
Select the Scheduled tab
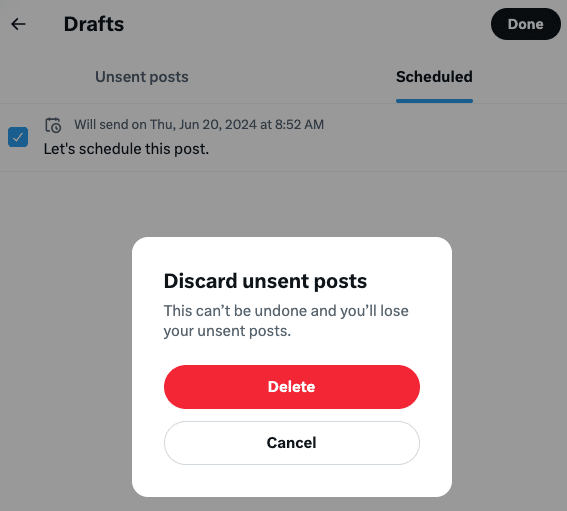(x=434, y=77)
